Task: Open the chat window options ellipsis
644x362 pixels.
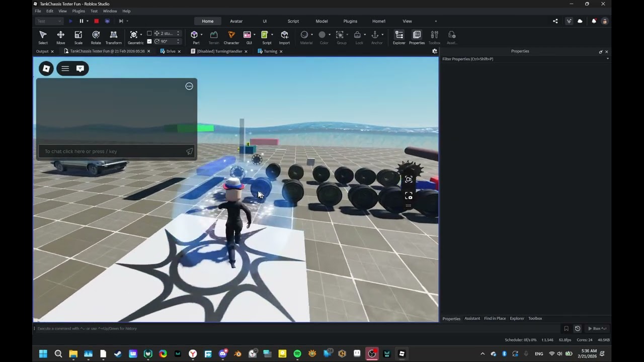Action: pos(189,86)
